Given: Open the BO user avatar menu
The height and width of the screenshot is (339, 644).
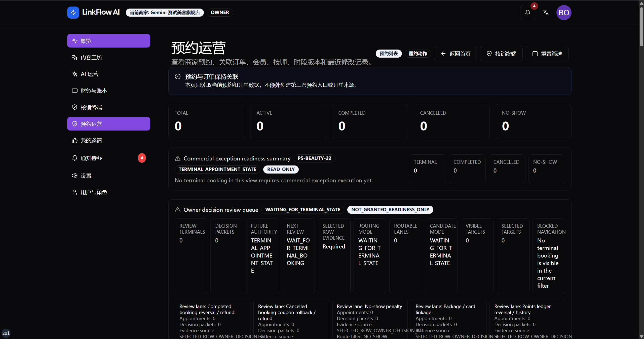Looking at the screenshot, I should click(564, 13).
